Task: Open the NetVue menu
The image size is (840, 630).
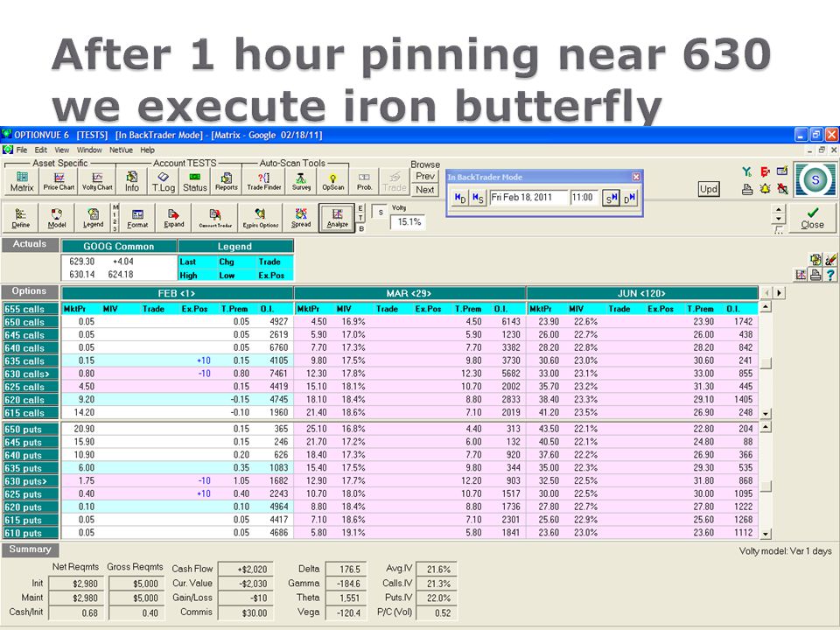Action: coord(121,150)
